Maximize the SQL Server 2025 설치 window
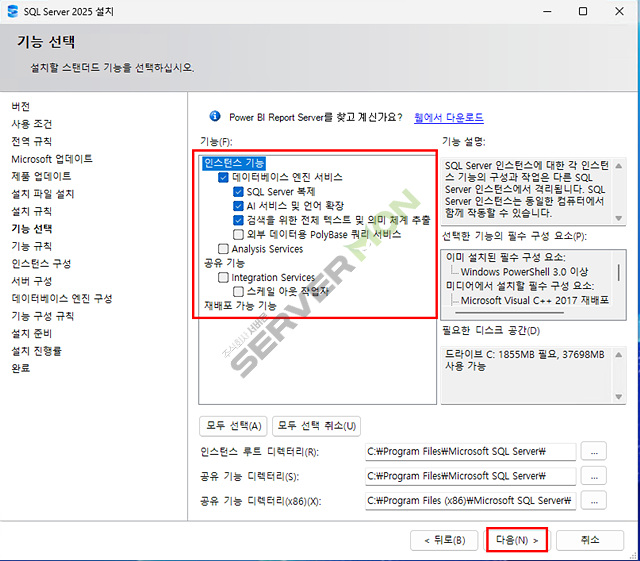 coord(583,11)
